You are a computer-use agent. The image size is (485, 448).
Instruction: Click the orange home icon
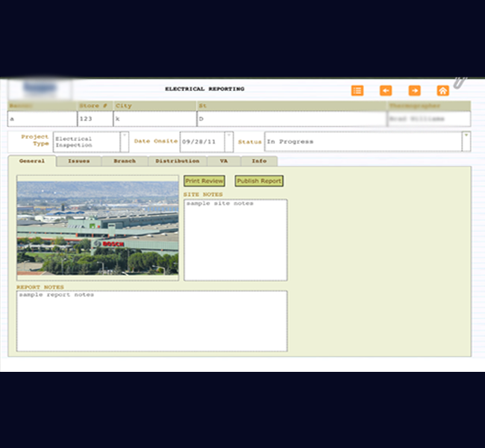[442, 90]
